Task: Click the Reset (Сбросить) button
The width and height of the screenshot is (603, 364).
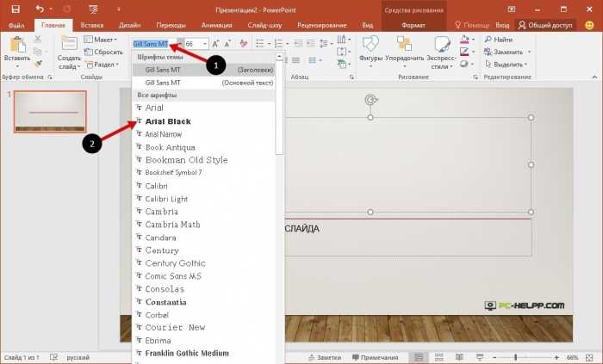Action: click(104, 52)
